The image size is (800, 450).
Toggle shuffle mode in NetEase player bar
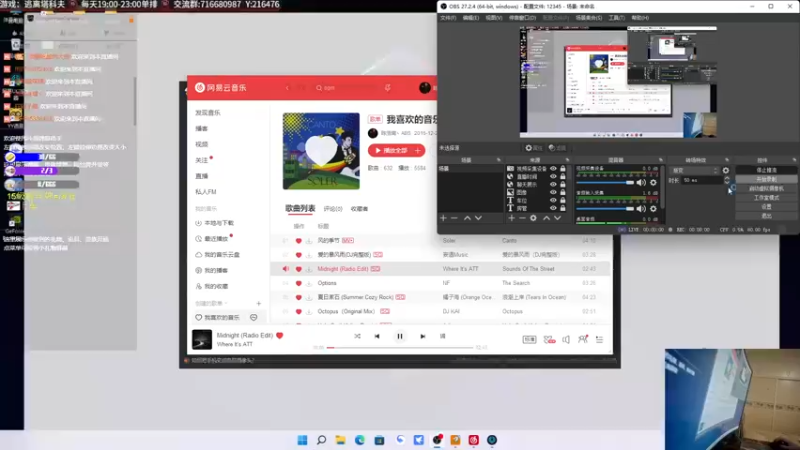coord(357,336)
